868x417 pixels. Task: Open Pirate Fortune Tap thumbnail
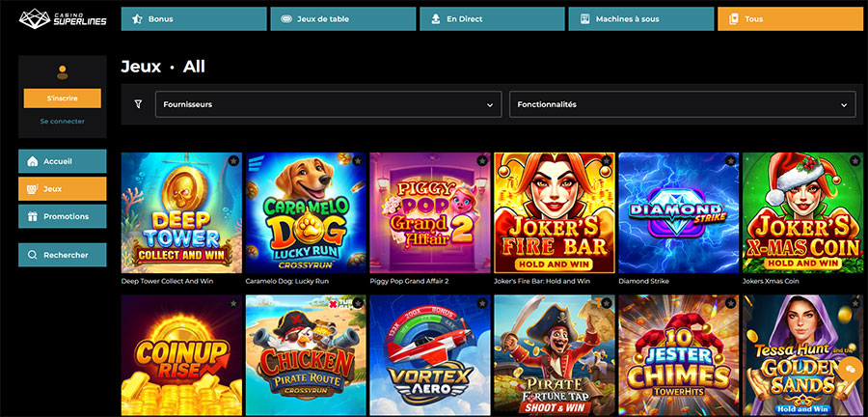(x=555, y=355)
